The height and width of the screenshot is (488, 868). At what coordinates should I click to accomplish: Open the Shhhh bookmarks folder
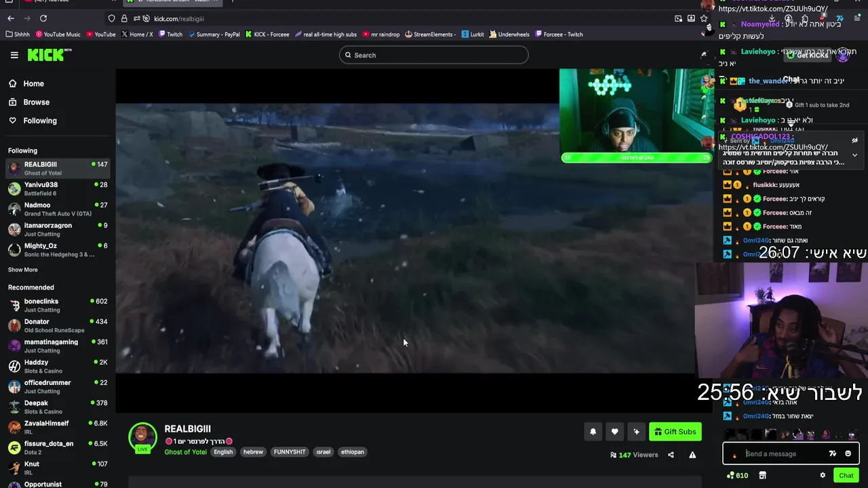click(x=18, y=35)
